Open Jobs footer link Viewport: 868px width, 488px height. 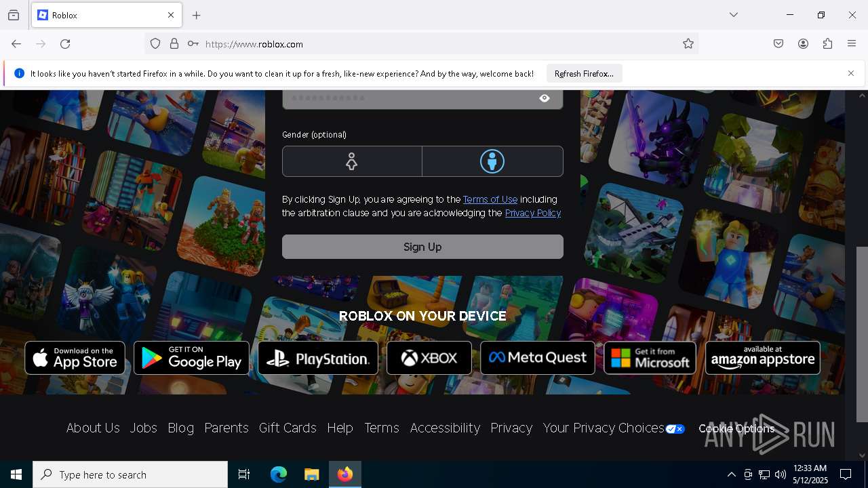click(144, 428)
